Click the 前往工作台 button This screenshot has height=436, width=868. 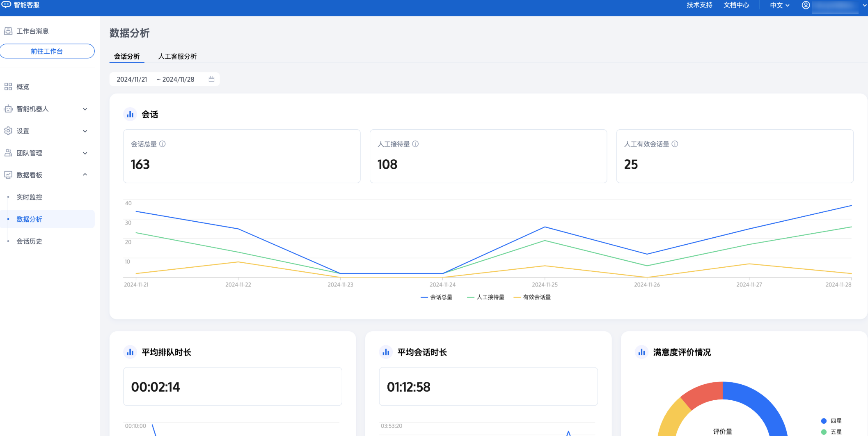point(47,51)
